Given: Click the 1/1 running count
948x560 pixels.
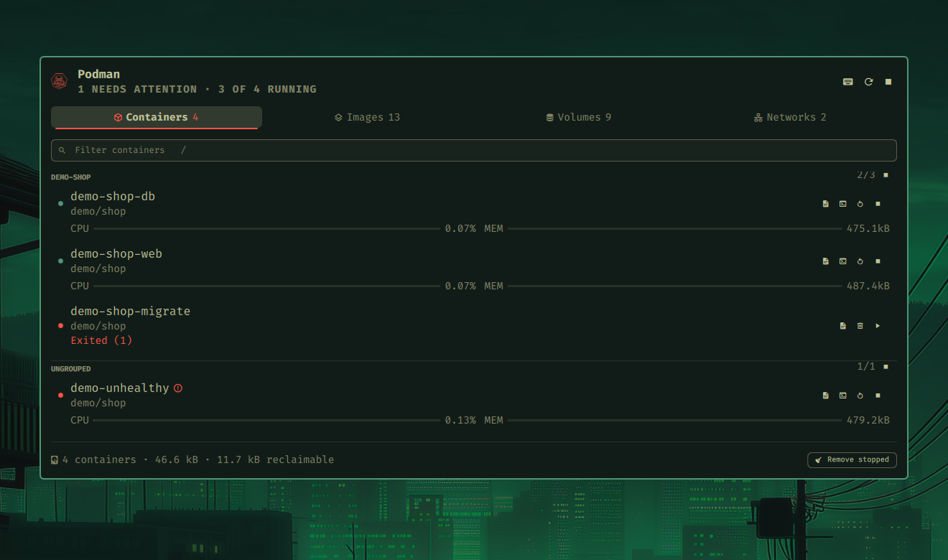Looking at the screenshot, I should tap(866, 367).
